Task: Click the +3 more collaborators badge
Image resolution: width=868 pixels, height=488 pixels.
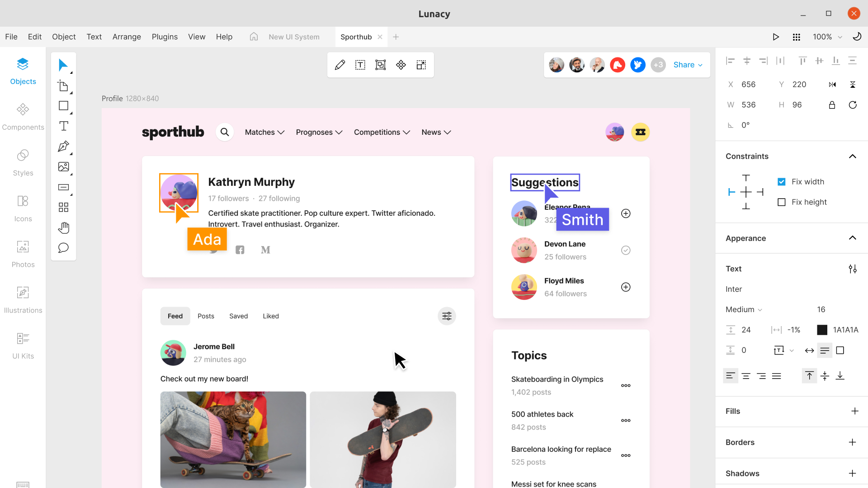Action: (658, 65)
